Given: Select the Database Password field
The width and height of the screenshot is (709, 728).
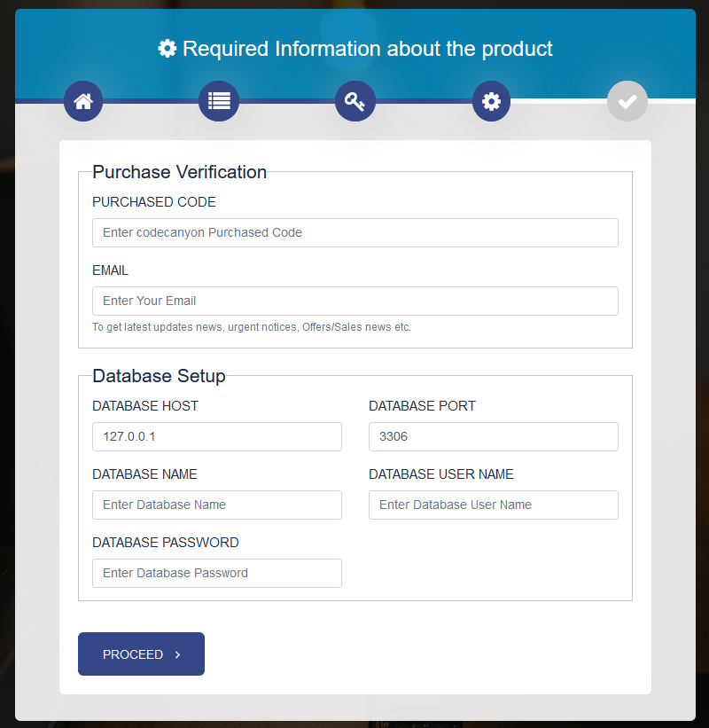Looking at the screenshot, I should (x=216, y=573).
